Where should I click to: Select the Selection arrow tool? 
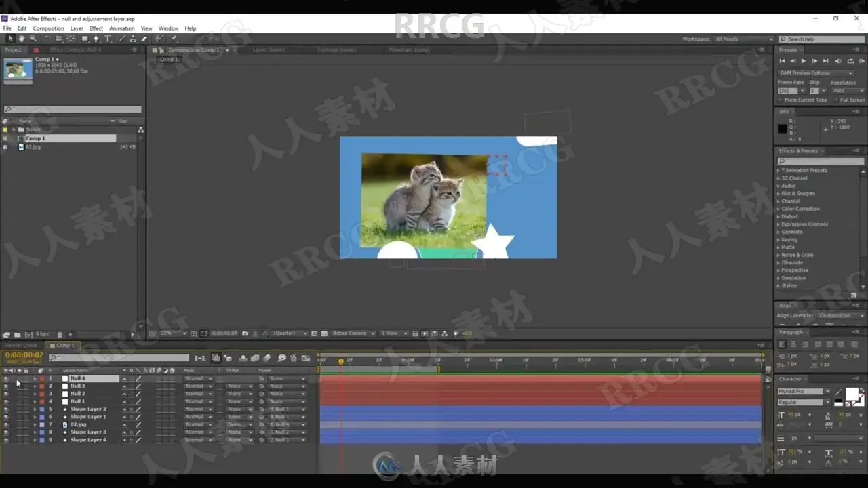pyautogui.click(x=10, y=39)
